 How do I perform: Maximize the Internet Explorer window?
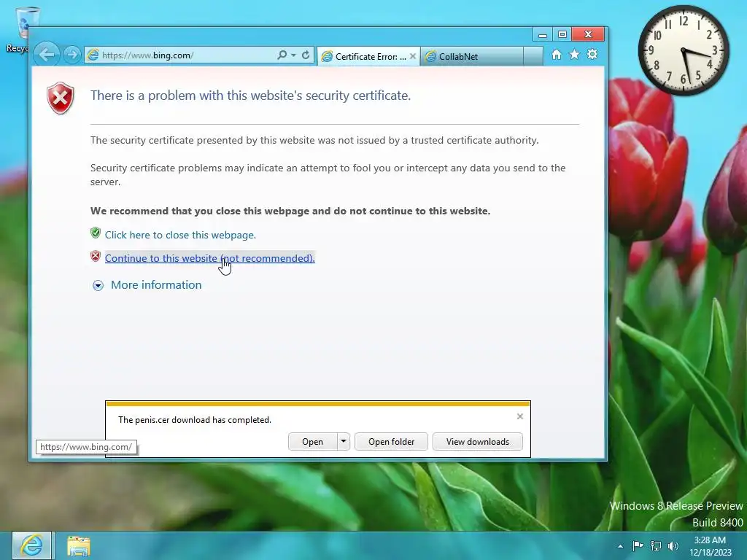tap(562, 34)
